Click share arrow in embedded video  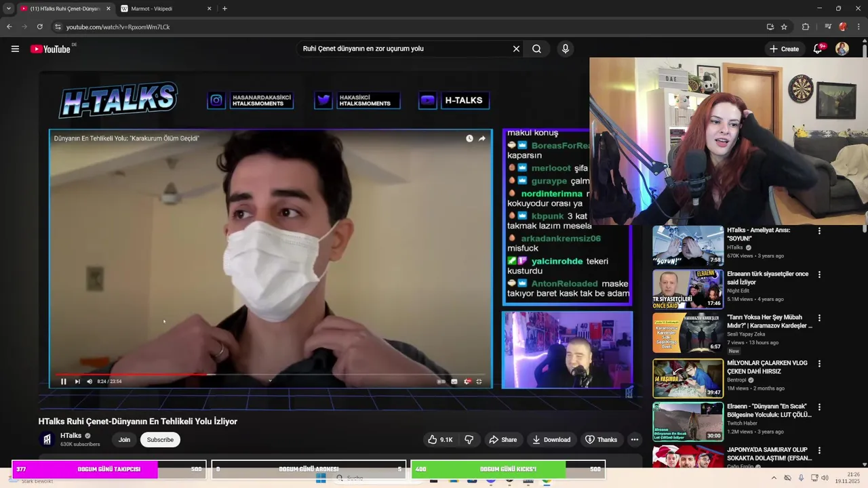pos(482,138)
